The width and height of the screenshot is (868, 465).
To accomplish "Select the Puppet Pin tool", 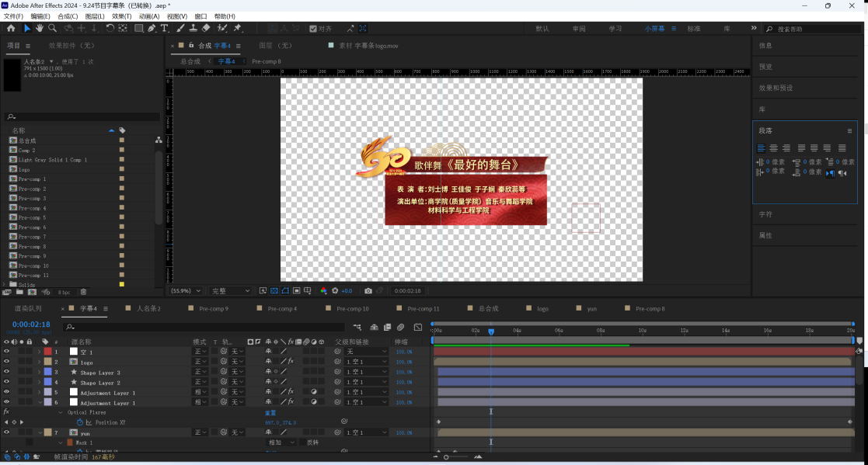I will click(x=238, y=28).
